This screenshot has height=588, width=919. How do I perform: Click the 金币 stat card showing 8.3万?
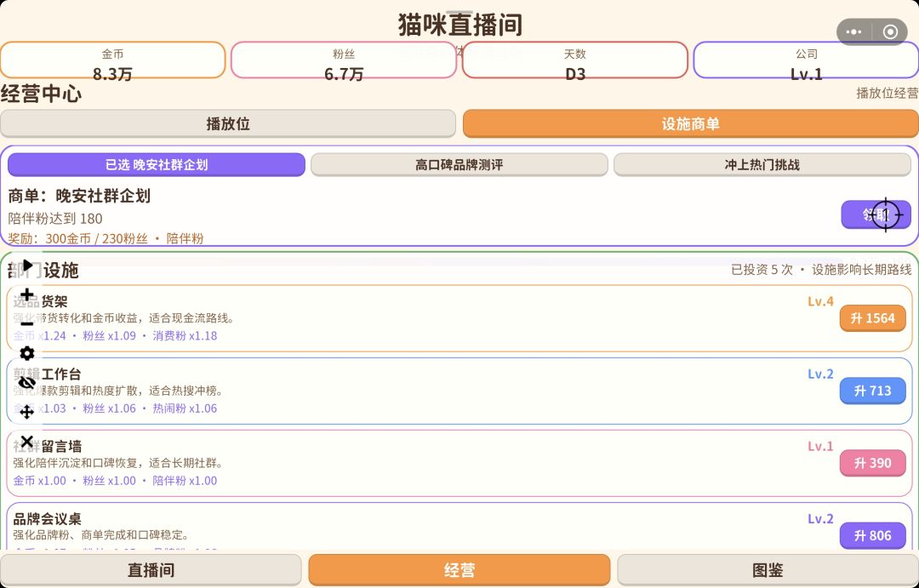(112, 60)
